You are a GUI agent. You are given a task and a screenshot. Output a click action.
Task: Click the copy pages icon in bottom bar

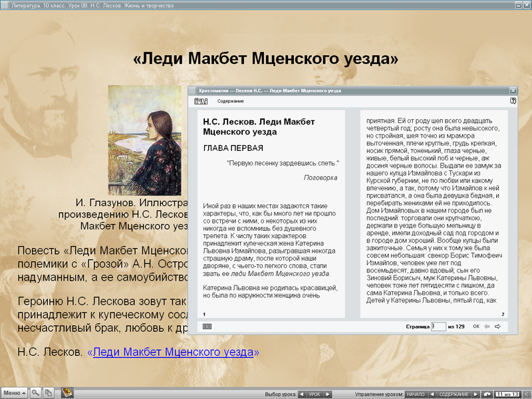coord(49,393)
